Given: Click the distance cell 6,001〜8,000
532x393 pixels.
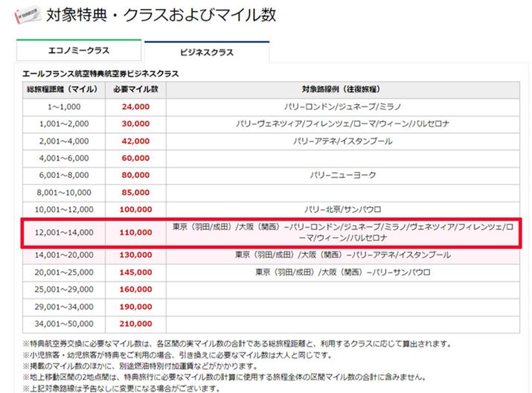Looking at the screenshot, I should 64,175.
